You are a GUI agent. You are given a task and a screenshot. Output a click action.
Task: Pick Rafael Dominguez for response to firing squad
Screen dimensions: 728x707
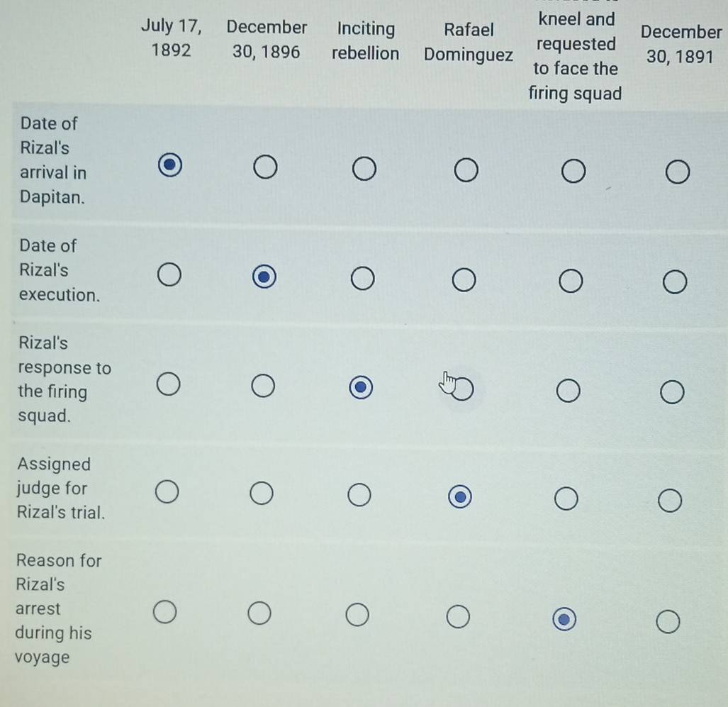click(462, 389)
